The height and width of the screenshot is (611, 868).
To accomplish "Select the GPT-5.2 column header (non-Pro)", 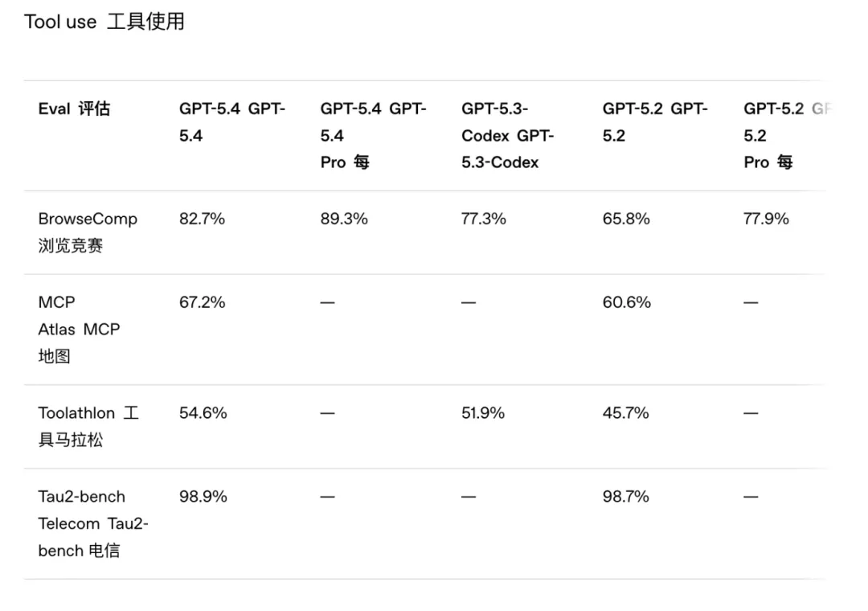I will [654, 122].
